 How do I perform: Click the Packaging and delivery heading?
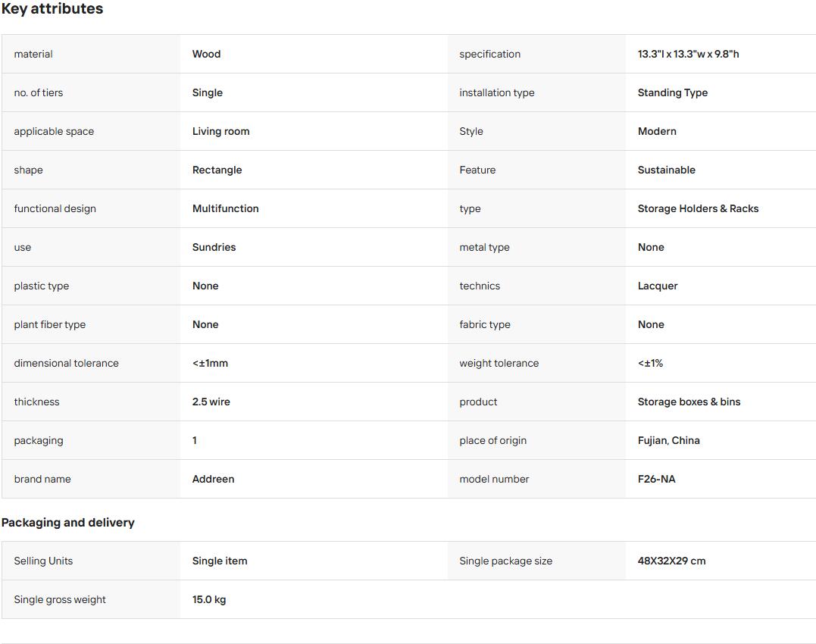[x=67, y=522]
